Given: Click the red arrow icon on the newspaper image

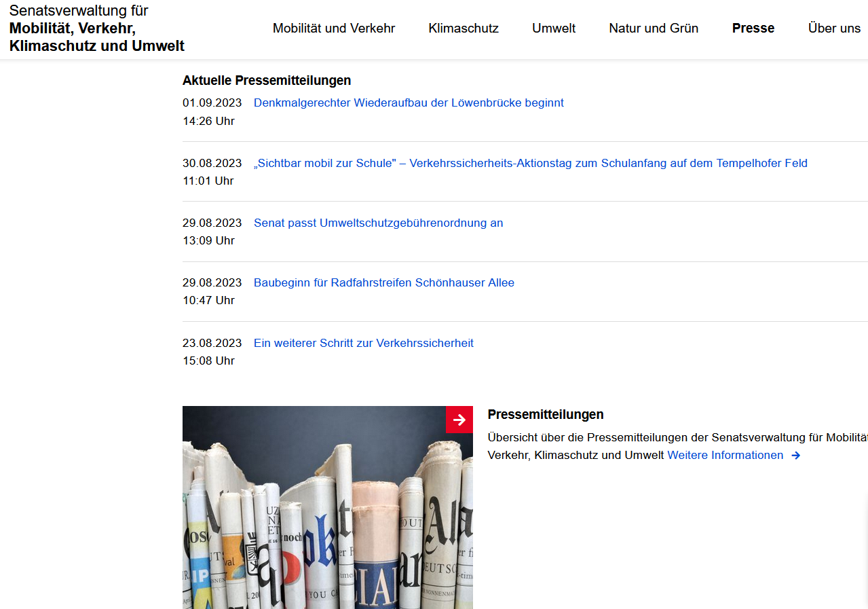Looking at the screenshot, I should [x=459, y=420].
